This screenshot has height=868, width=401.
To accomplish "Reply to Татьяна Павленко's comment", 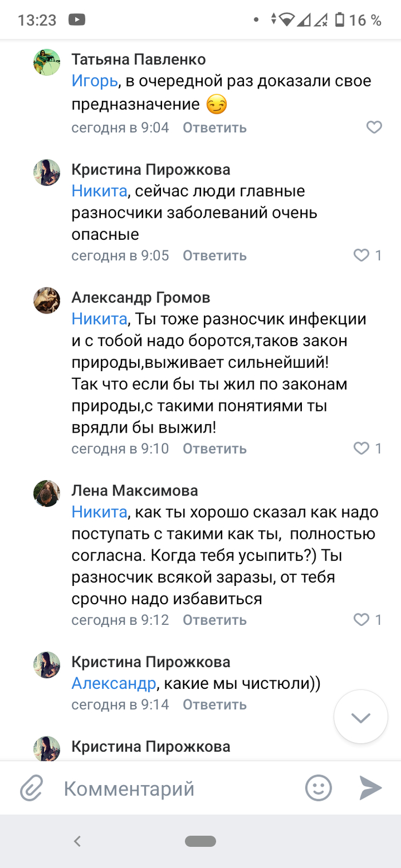I will click(214, 128).
